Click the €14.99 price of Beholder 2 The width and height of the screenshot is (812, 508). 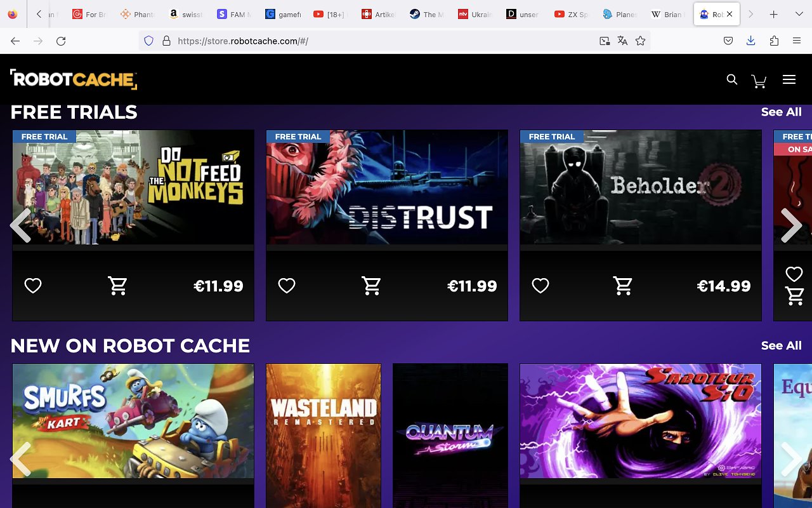click(724, 286)
